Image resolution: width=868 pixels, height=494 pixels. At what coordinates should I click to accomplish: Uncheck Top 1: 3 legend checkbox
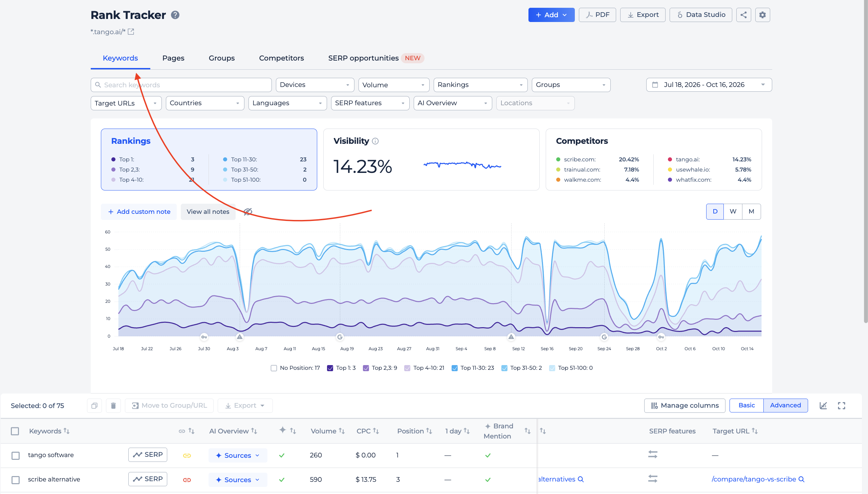[x=330, y=368]
